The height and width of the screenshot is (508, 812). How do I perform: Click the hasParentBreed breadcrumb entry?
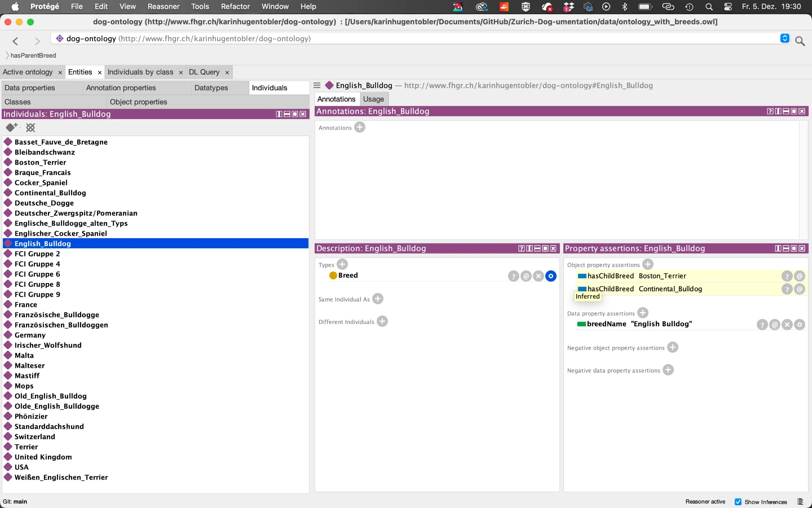coord(33,55)
